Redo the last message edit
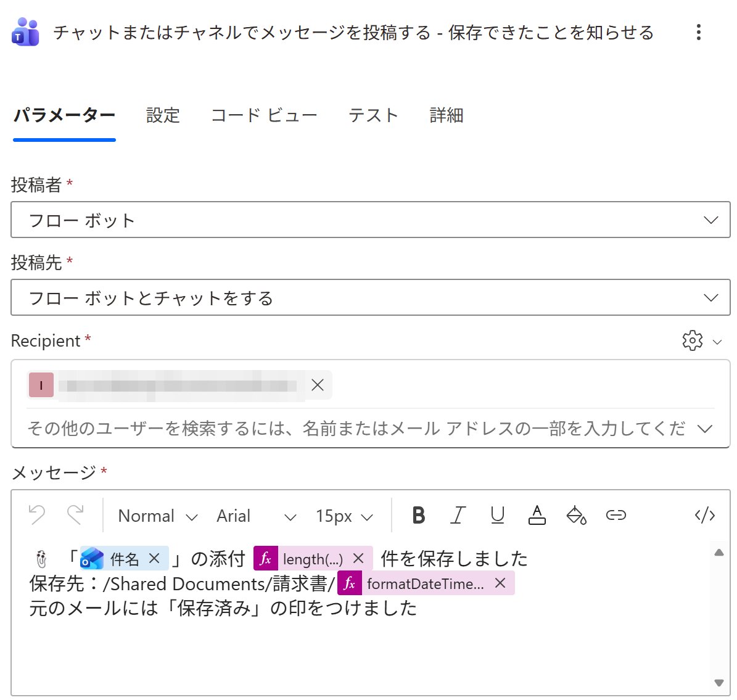737x700 pixels. (x=75, y=515)
